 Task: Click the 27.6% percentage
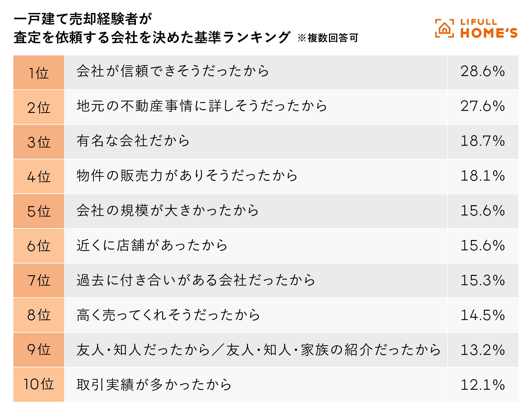click(x=482, y=106)
